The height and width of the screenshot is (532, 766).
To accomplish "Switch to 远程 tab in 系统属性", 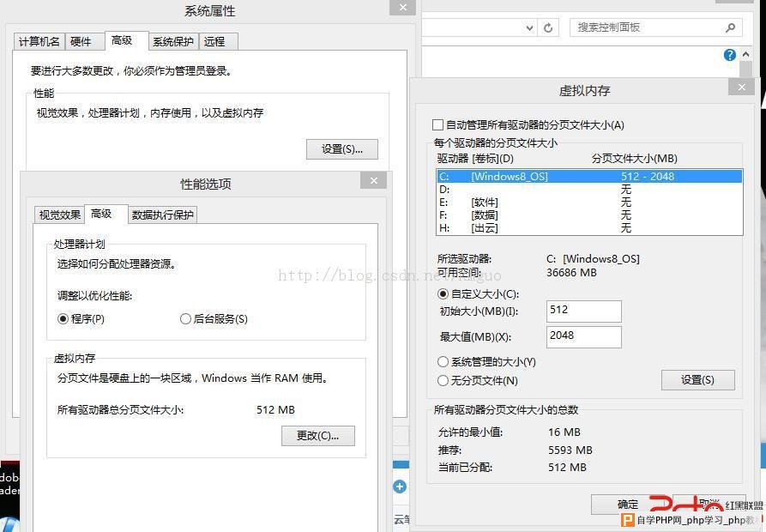I will point(219,41).
